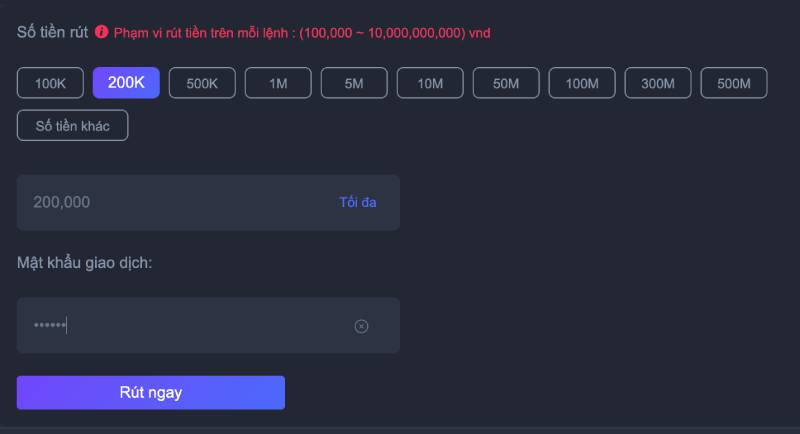Click the Mật khẩu giao dịch label

(x=84, y=263)
